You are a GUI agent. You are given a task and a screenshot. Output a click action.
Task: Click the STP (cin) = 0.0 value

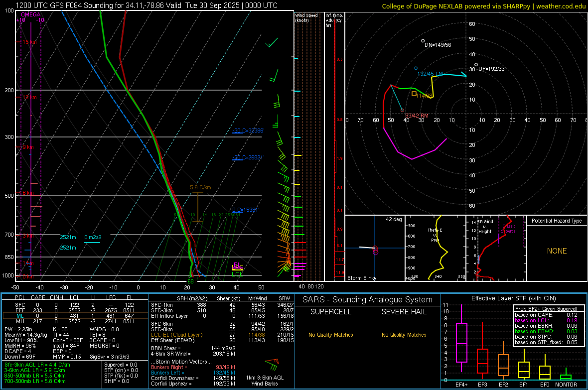pyautogui.click(x=121, y=370)
